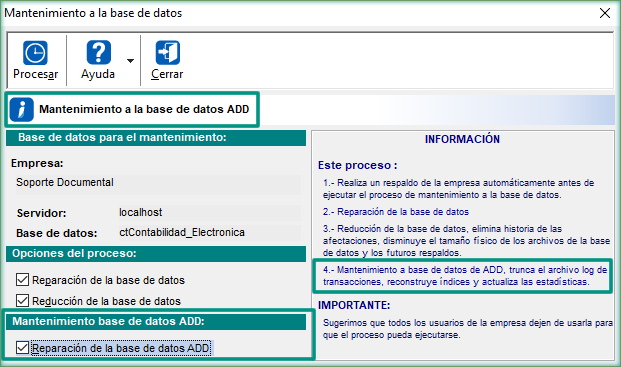
Task: Click the Este proceso label
Action: pyautogui.click(x=358, y=165)
